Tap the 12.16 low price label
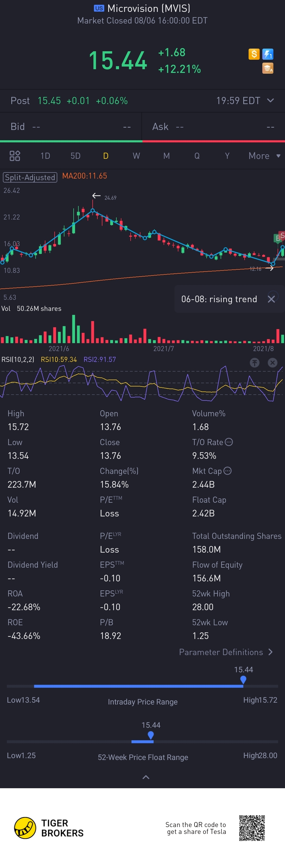The height and width of the screenshot is (868, 285). click(x=255, y=269)
